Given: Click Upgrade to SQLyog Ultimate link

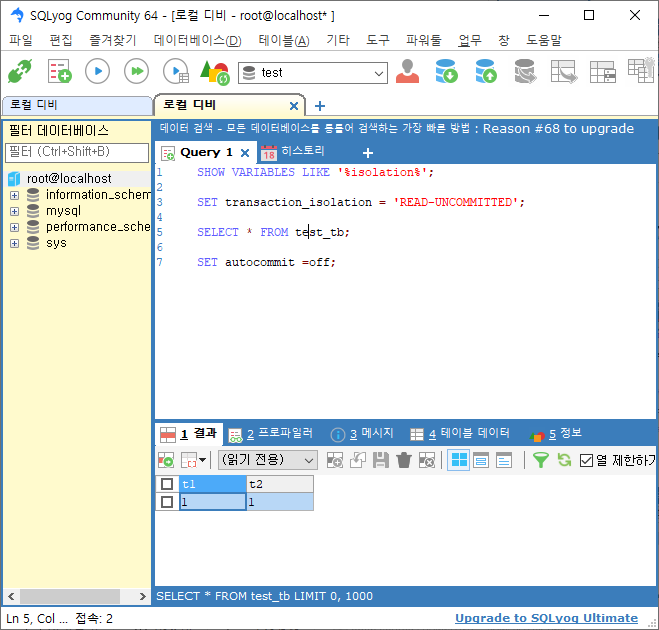Looking at the screenshot, I should point(546,618).
